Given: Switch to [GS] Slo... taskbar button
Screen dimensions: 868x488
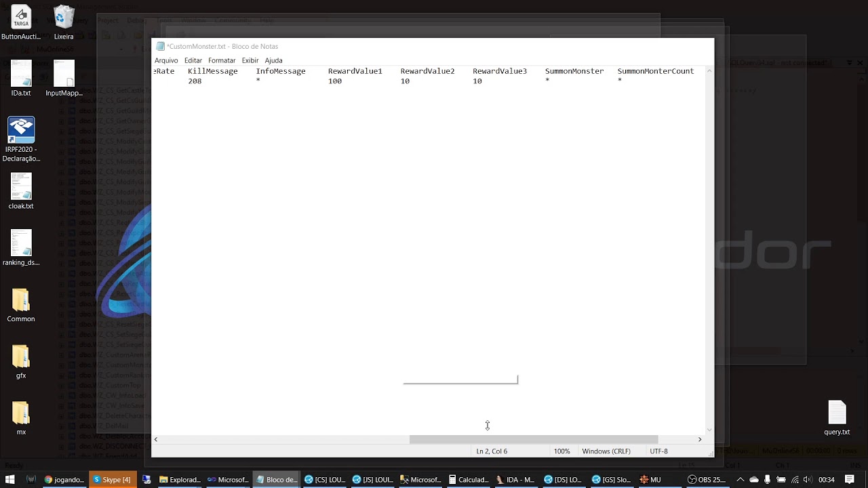Looking at the screenshot, I should click(612, 479).
